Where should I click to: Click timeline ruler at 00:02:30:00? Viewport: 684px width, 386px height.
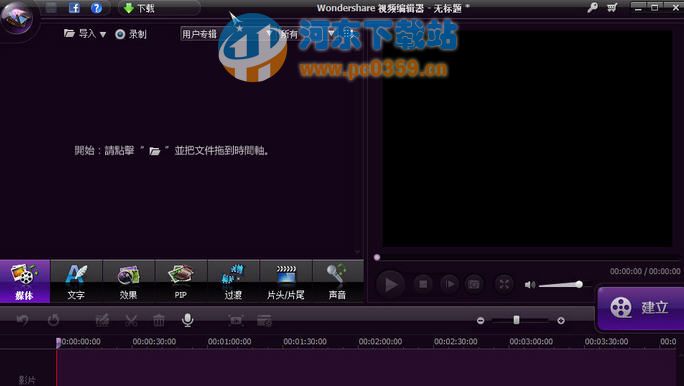pos(455,342)
